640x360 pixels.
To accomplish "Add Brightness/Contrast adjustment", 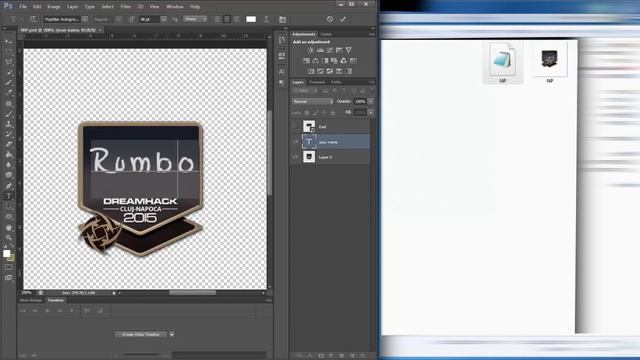I will [311, 50].
